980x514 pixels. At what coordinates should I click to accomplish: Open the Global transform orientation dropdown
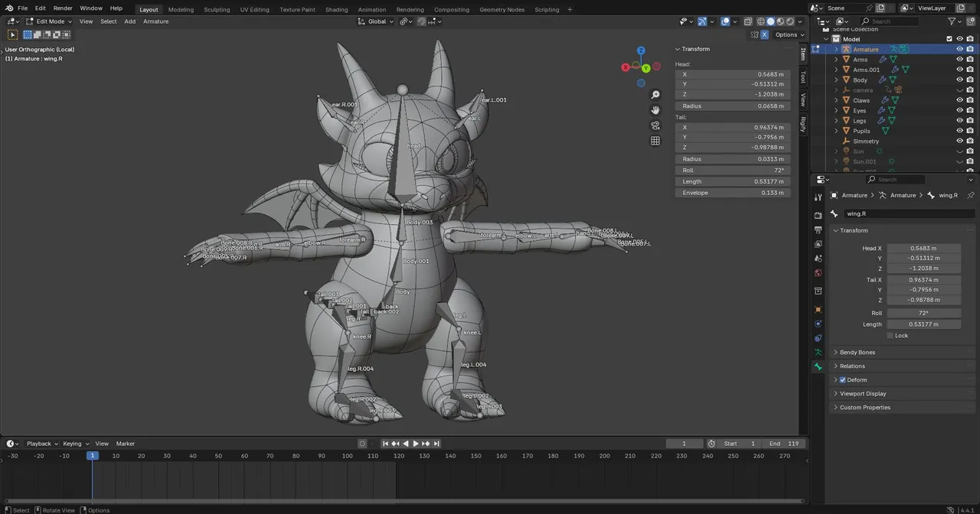[376, 21]
